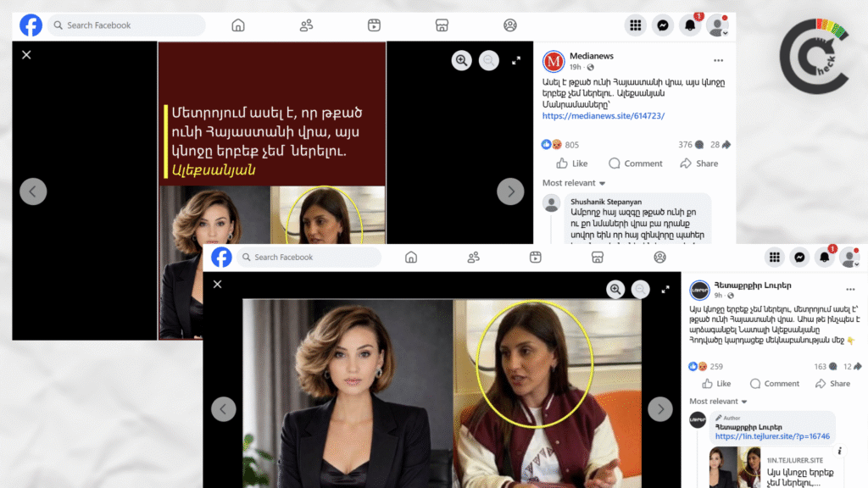Open Groups tab in top navigation bar
This screenshot has height=488, width=868.
coord(509,25)
